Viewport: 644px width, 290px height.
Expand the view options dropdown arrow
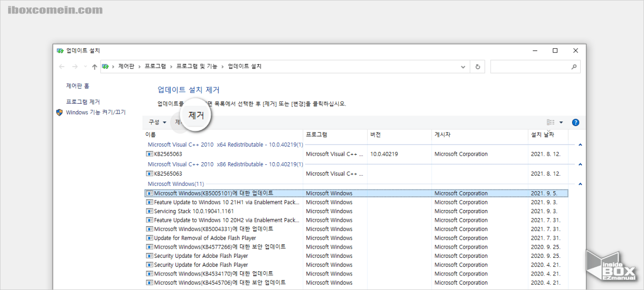[x=561, y=122]
